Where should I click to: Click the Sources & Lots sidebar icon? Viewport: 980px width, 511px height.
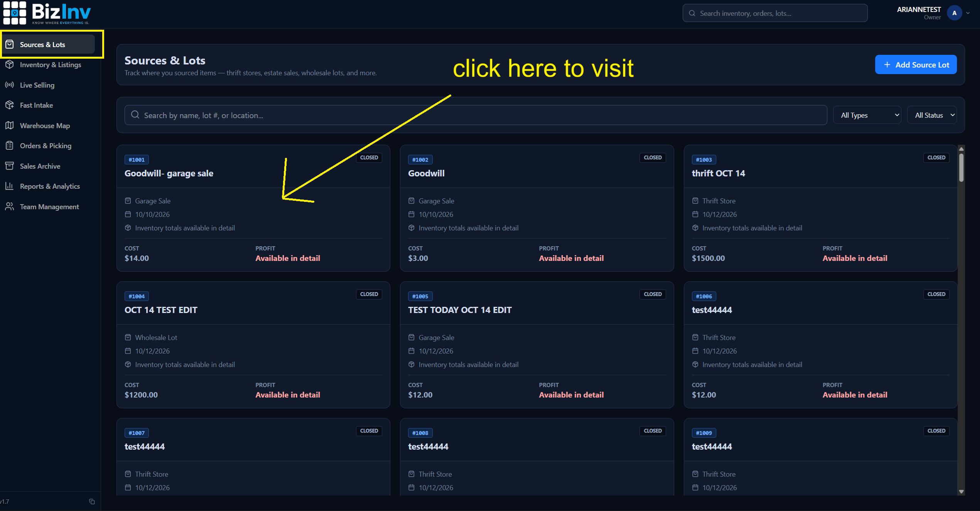pos(10,44)
